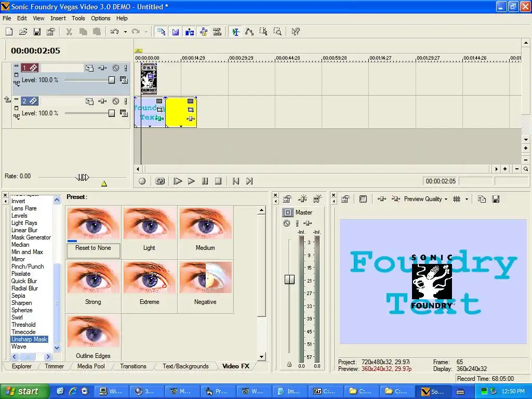Mute track 1 with its circle icon
Viewport: 532px width, 399px height.
tap(116, 68)
